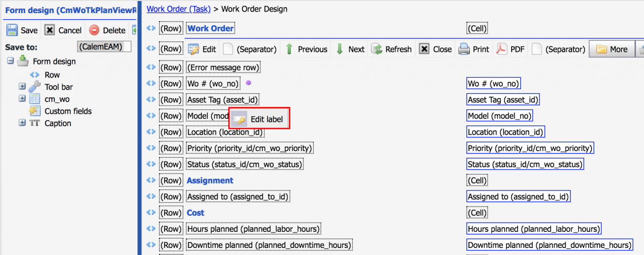The width and height of the screenshot is (644, 255).
Task: Choose Edit label from context menu
Action: click(x=260, y=119)
